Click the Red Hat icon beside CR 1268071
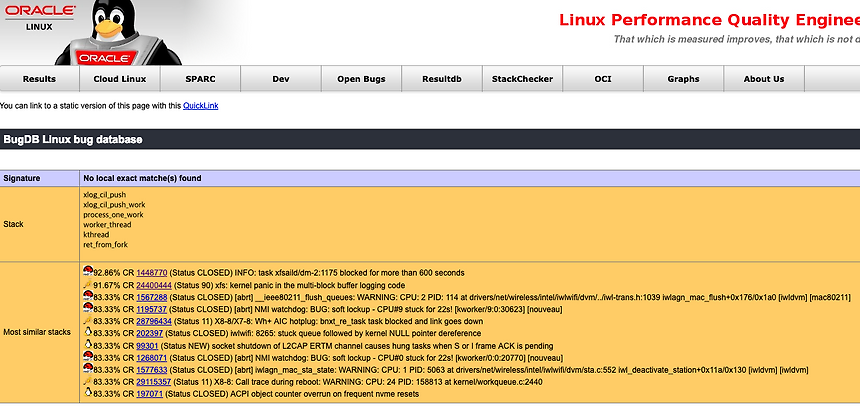Viewport: 860px width, 406px height. point(88,356)
